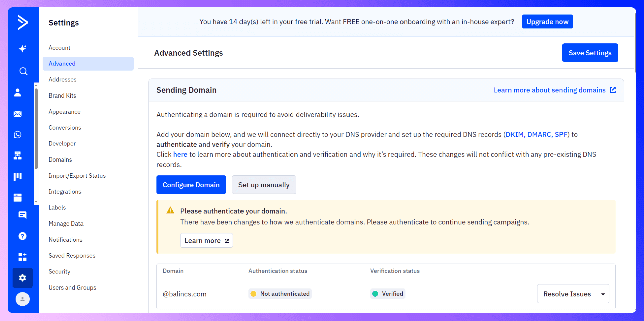Open Import/Export Status page

tap(77, 176)
